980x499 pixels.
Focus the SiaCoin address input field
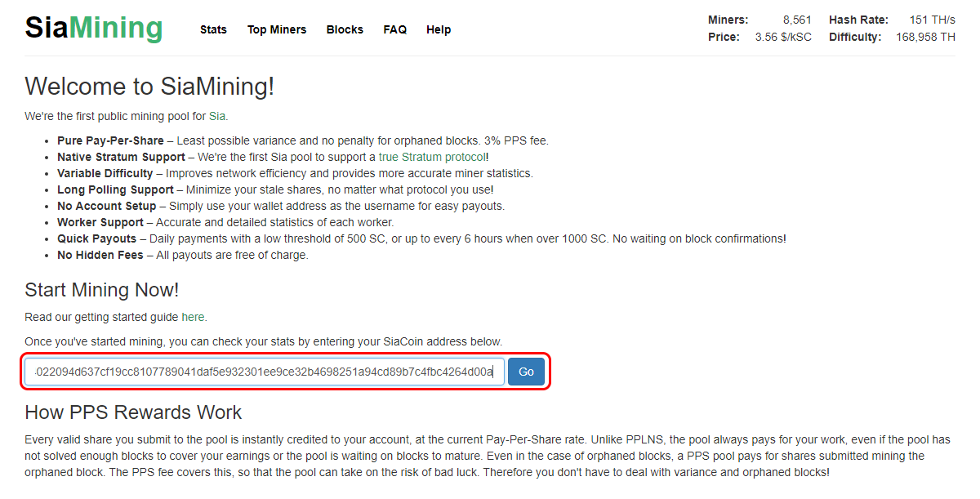click(265, 372)
